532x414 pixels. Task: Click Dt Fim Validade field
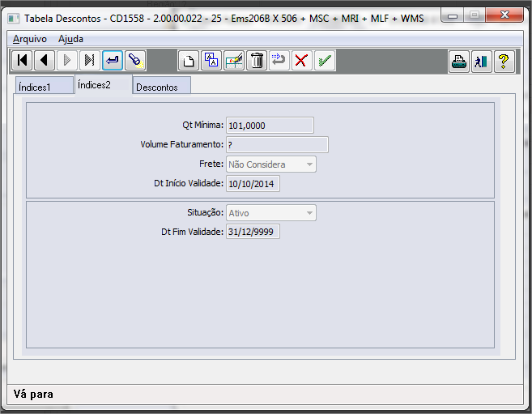[253, 232]
